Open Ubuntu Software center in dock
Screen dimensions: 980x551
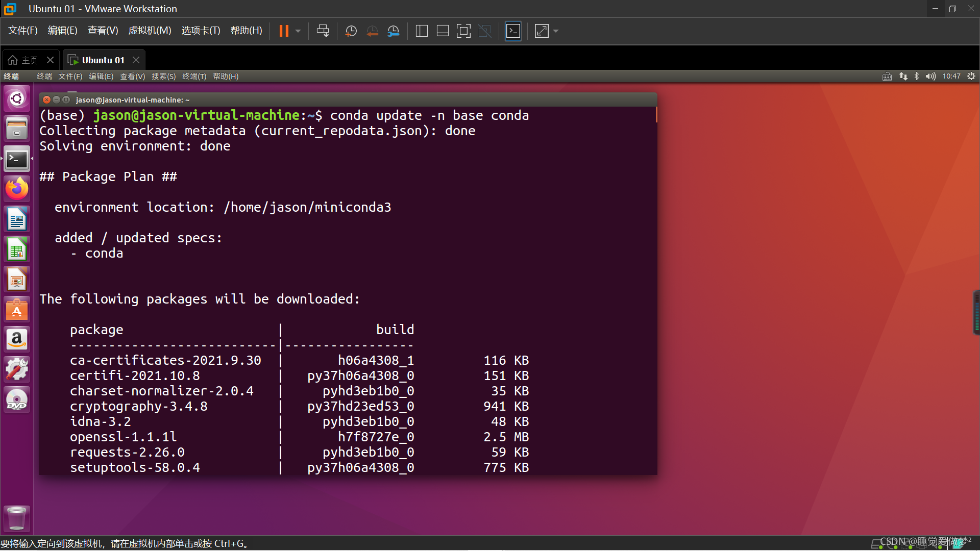tap(17, 310)
